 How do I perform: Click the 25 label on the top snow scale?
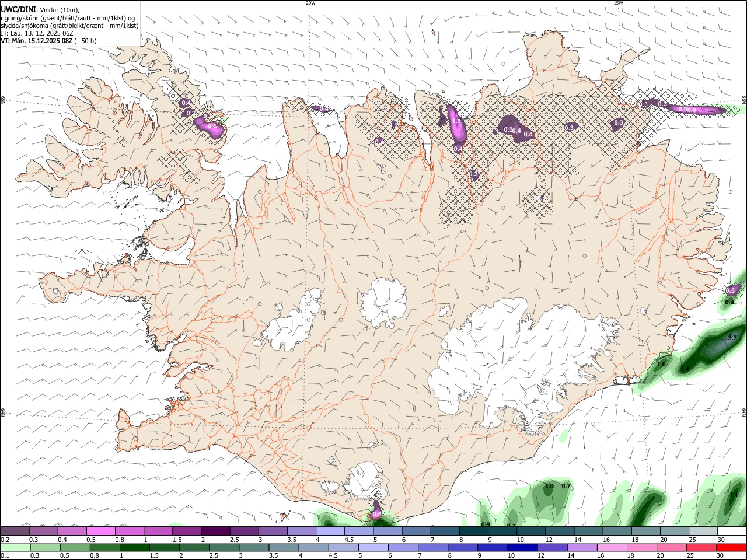pyautogui.click(x=692, y=540)
